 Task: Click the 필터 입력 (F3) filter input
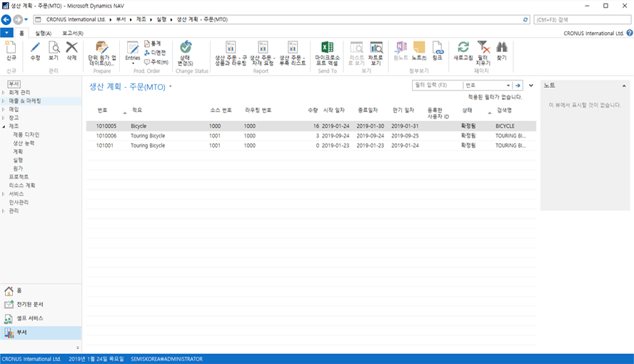(x=437, y=85)
